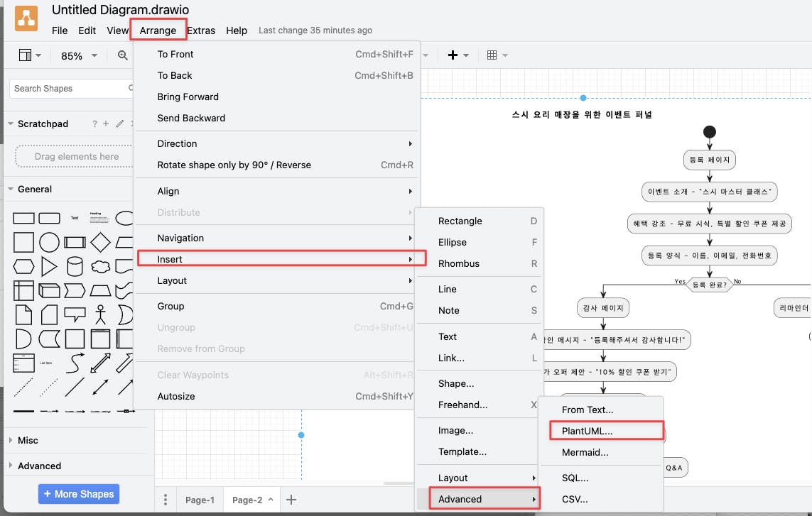This screenshot has height=516, width=812.
Task: Click the Scratchpad edit pencil icon
Action: (x=120, y=123)
